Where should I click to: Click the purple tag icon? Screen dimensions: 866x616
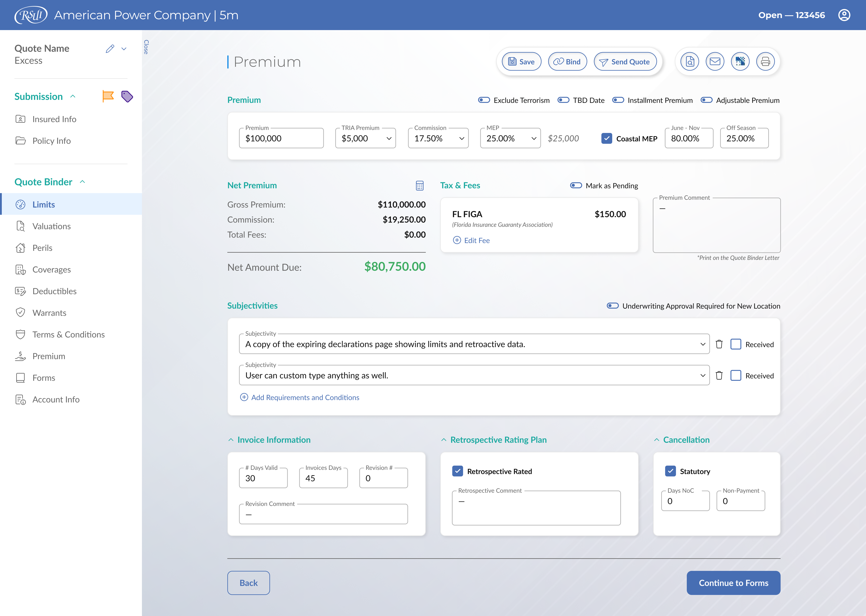coord(127,96)
